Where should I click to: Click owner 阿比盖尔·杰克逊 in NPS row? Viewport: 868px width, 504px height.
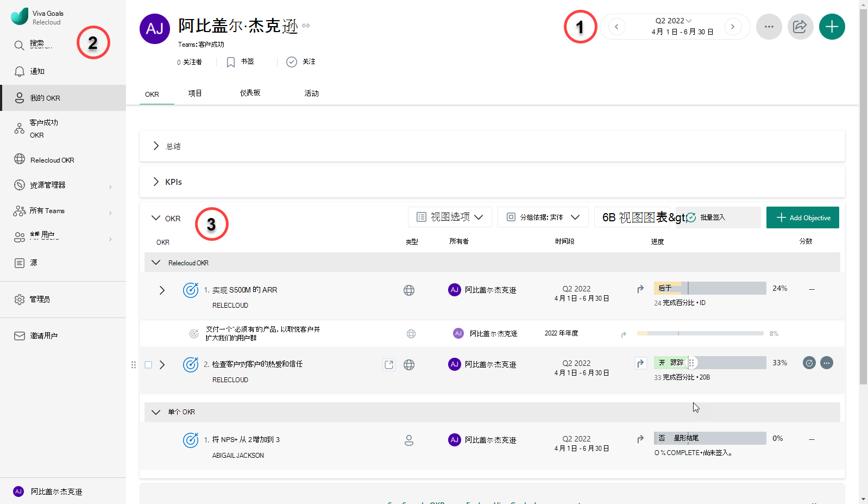pyautogui.click(x=482, y=440)
